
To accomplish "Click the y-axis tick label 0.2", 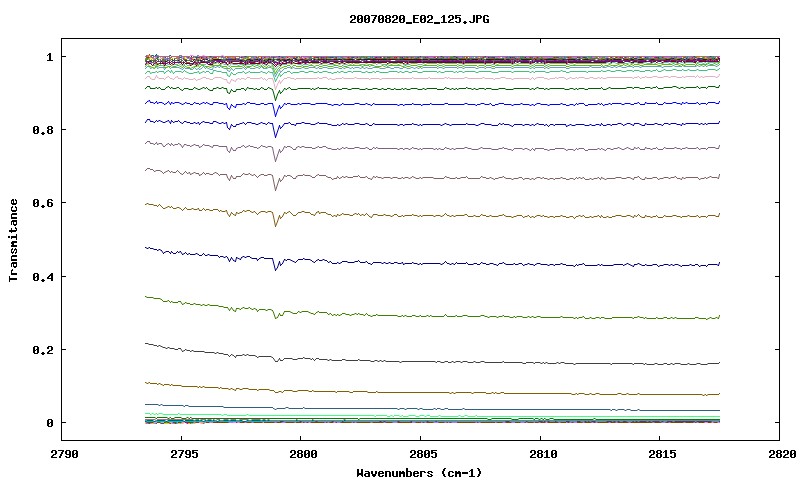I will coord(43,350).
